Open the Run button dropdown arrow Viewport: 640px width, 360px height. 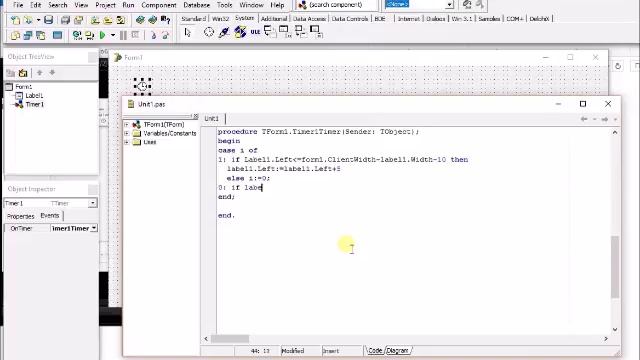[x=113, y=36]
